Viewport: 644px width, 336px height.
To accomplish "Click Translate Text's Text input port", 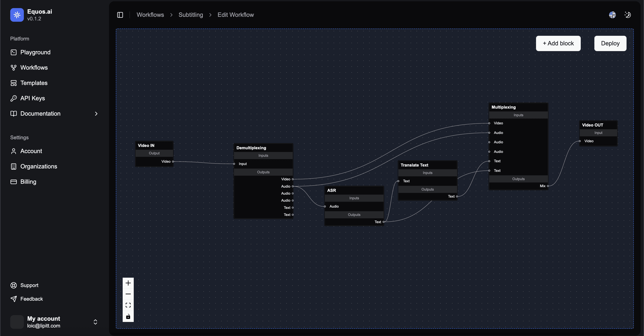I will pos(398,181).
